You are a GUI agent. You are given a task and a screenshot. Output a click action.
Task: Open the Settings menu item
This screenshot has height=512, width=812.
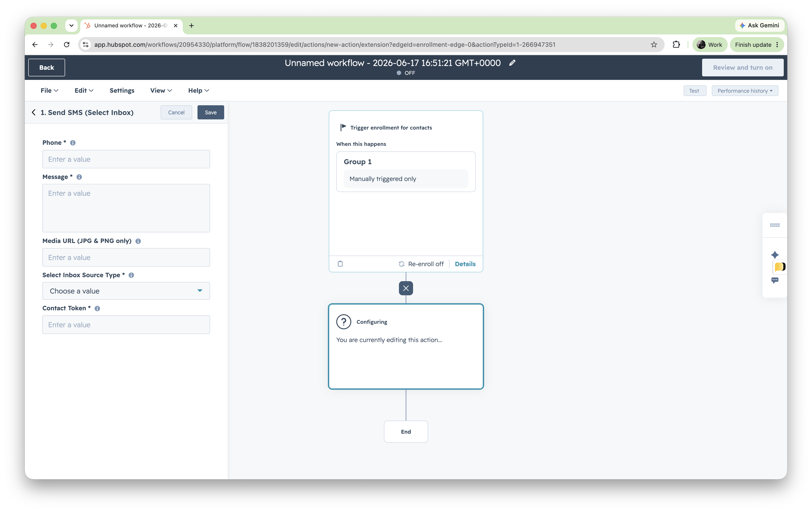click(122, 90)
